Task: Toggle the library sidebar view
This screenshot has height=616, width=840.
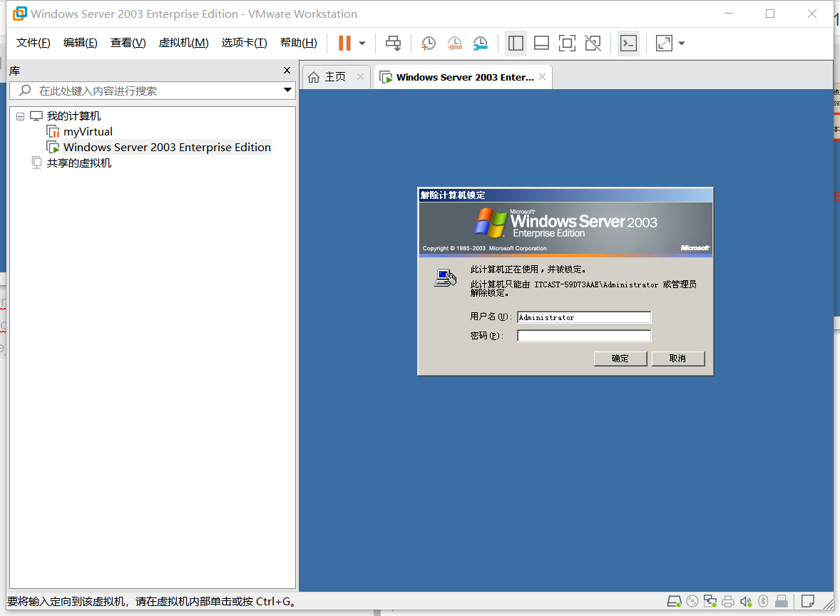Action: 516,43
